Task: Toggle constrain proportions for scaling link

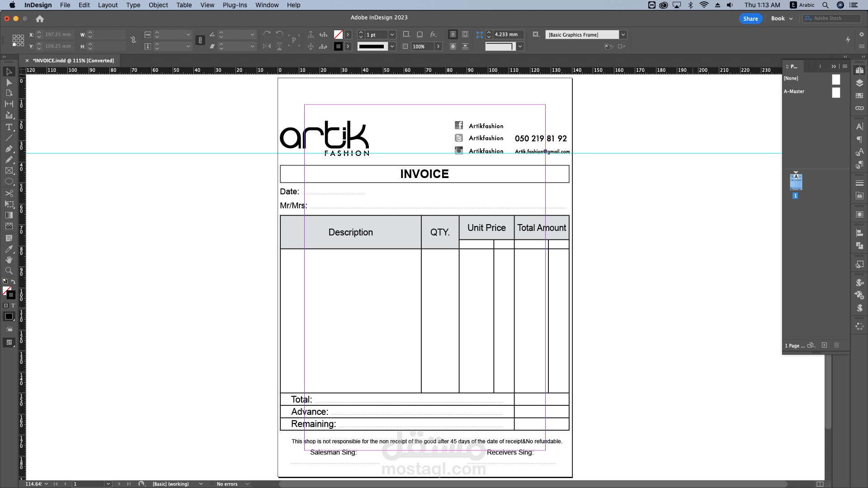Action: (200, 40)
